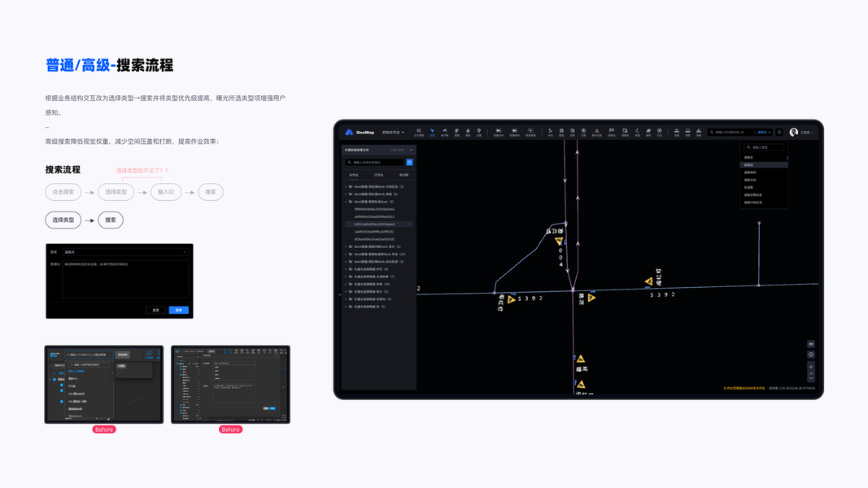Click the circular map control above zoom
This screenshot has height=488, width=868.
811,355
